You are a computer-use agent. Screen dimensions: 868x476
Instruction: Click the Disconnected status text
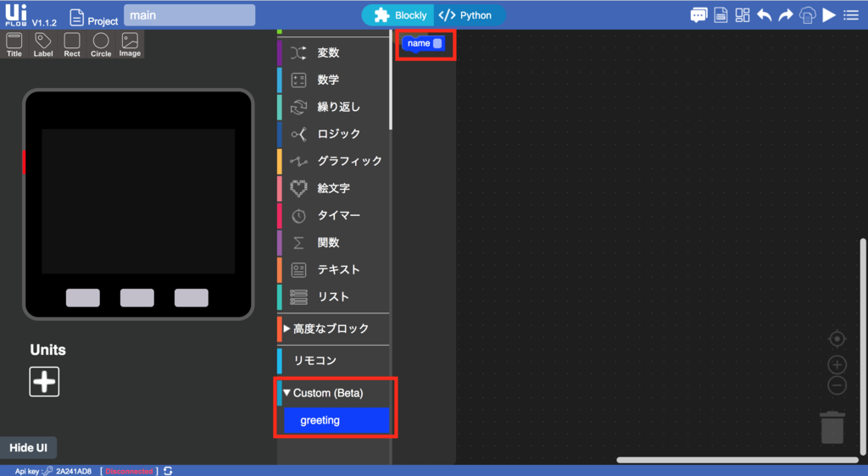tap(129, 471)
